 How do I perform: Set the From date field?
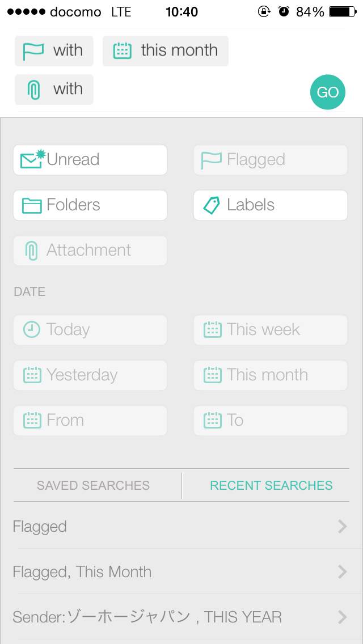tap(90, 421)
